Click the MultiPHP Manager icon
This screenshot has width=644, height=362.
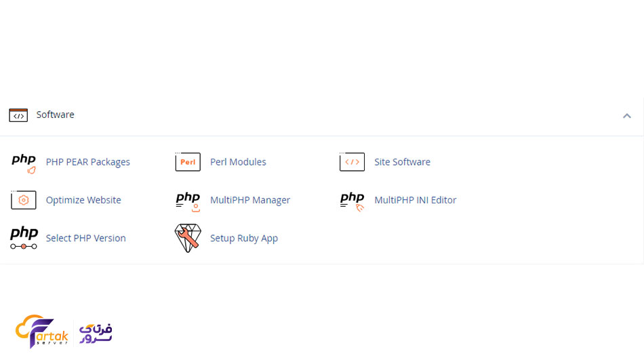[x=188, y=201]
